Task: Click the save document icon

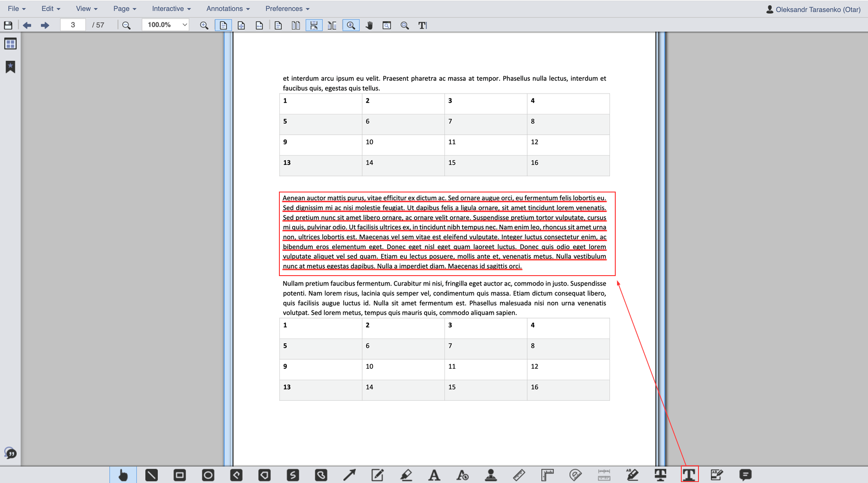Action: pos(8,25)
